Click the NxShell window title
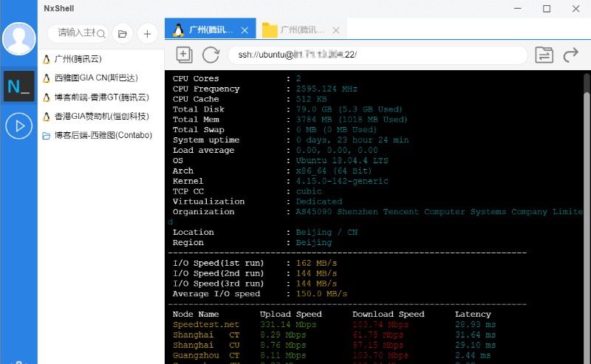This screenshot has width=591, height=364. (59, 9)
